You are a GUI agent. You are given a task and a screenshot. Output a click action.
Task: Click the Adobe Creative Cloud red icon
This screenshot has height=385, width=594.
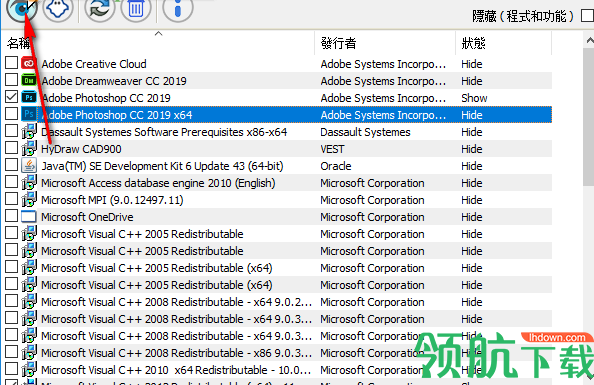tap(29, 63)
